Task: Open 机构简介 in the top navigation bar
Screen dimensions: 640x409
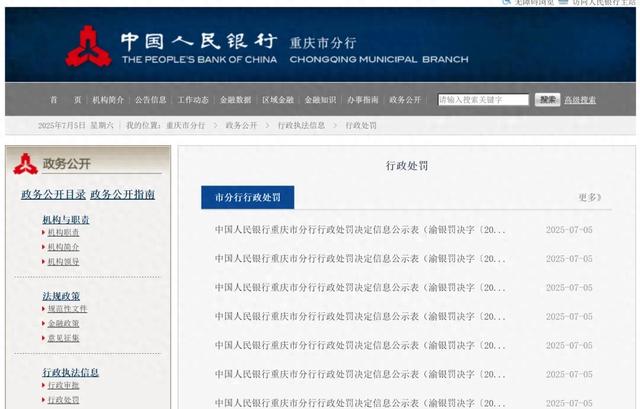Action: [108, 100]
